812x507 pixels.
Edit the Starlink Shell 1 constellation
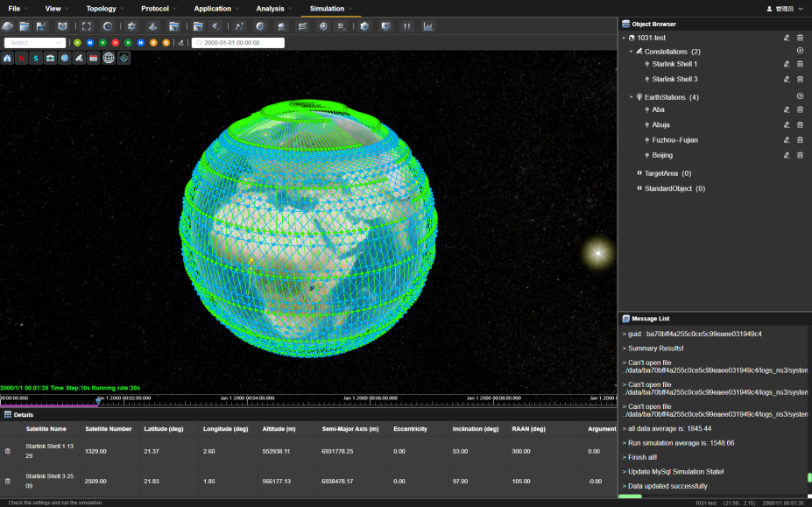(787, 64)
